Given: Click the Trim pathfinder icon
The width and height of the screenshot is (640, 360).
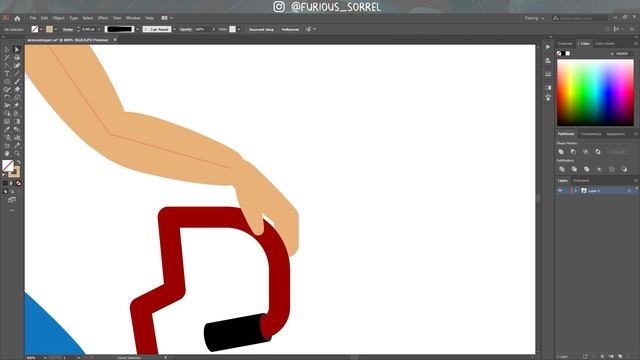Looking at the screenshot, I should pos(574,169).
